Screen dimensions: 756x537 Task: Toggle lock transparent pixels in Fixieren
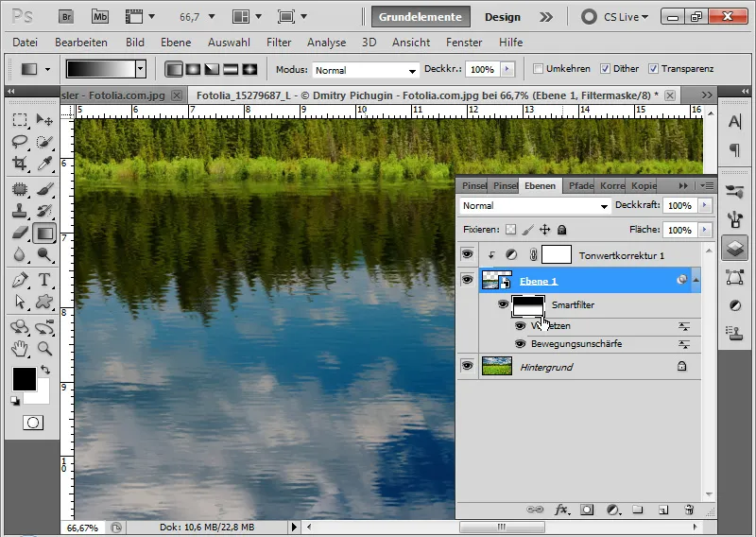pyautogui.click(x=510, y=230)
